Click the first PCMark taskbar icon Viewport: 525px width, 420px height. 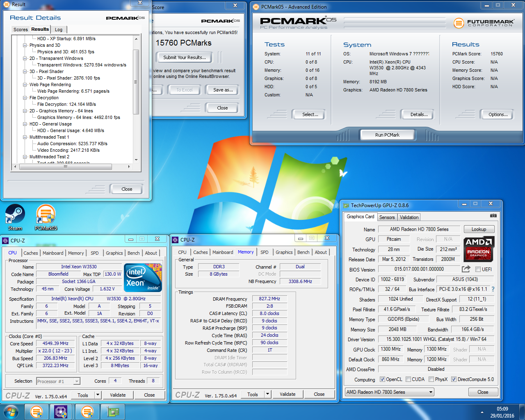click(x=37, y=412)
